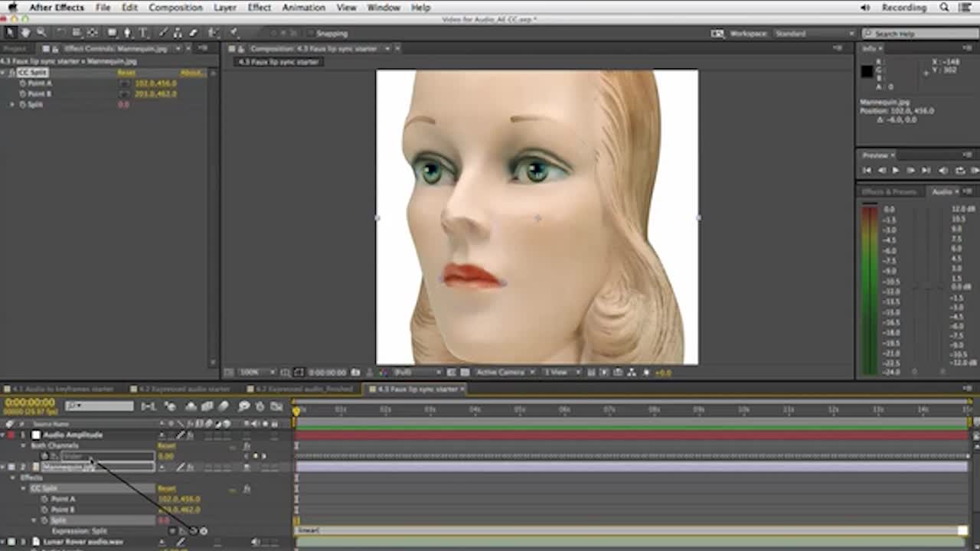This screenshot has height=551, width=980.
Task: Click label color swatch of Audio Amplitude layer
Action: (x=11, y=435)
